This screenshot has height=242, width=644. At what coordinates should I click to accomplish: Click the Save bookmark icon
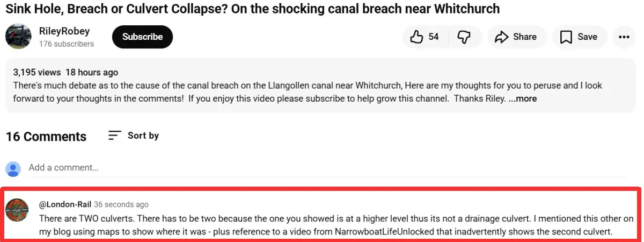566,37
